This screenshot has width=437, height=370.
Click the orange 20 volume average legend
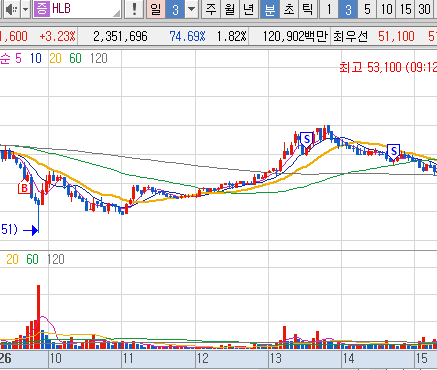tap(12, 259)
